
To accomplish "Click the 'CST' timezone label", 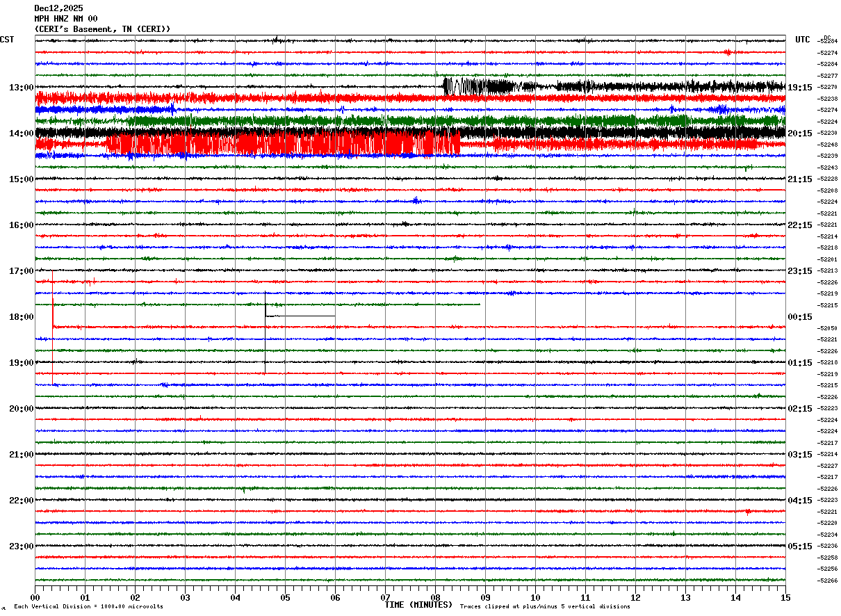I will click(7, 40).
